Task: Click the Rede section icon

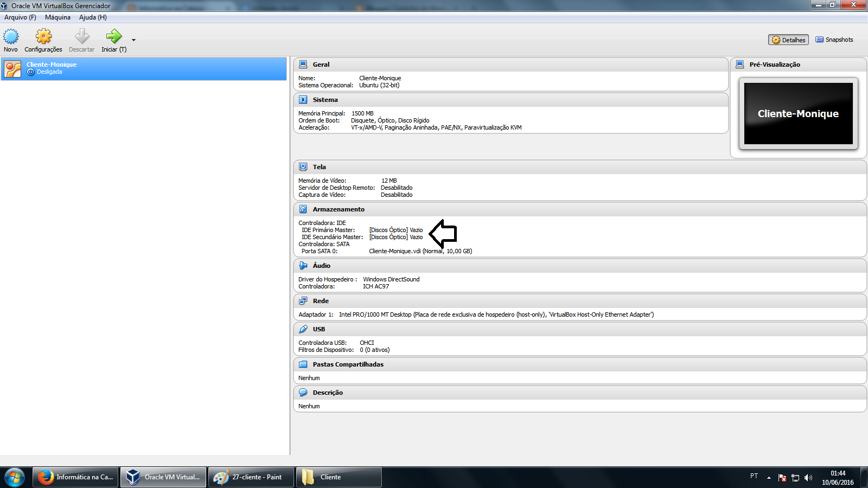Action: pyautogui.click(x=303, y=301)
